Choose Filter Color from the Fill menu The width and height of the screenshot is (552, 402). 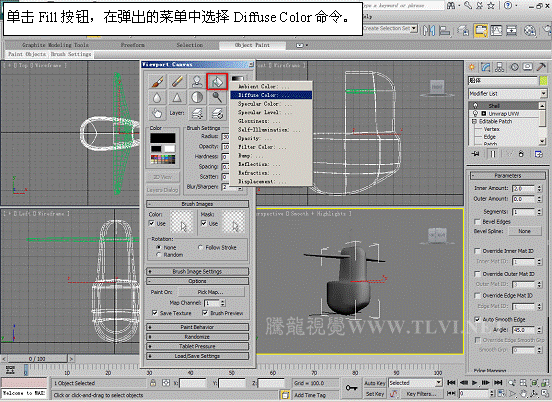(271, 147)
